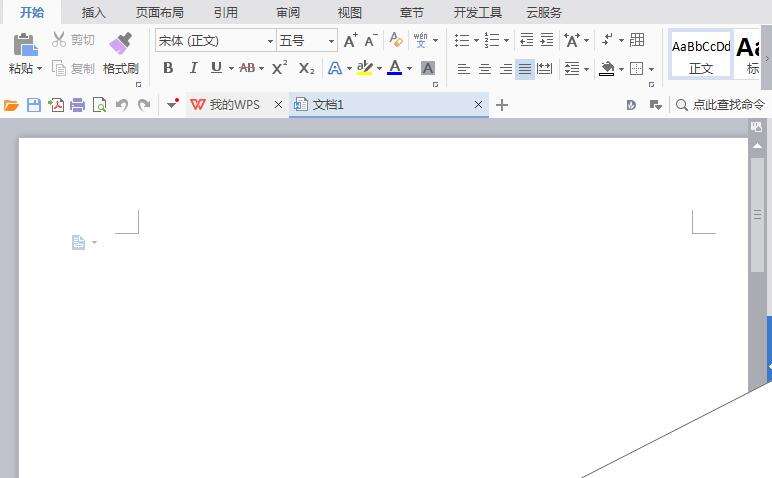Click the vertical scrollbar up arrow
This screenshot has height=478, width=772.
point(757,146)
